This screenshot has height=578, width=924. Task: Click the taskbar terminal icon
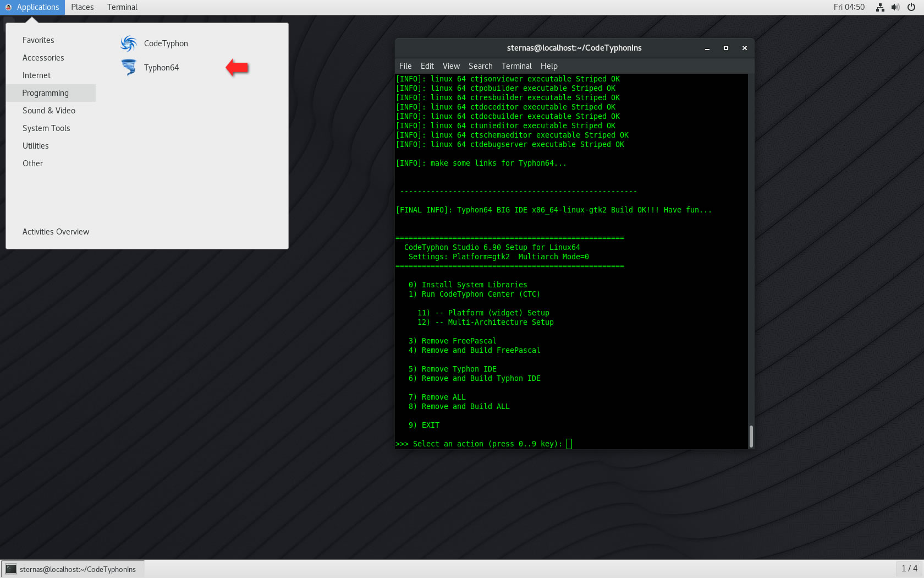(11, 569)
